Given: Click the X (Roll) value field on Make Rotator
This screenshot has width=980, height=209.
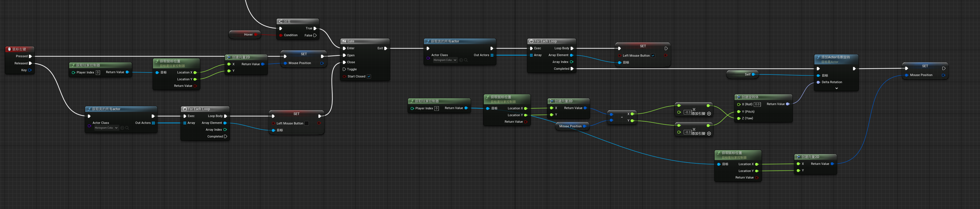Looking at the screenshot, I should click(x=757, y=104).
